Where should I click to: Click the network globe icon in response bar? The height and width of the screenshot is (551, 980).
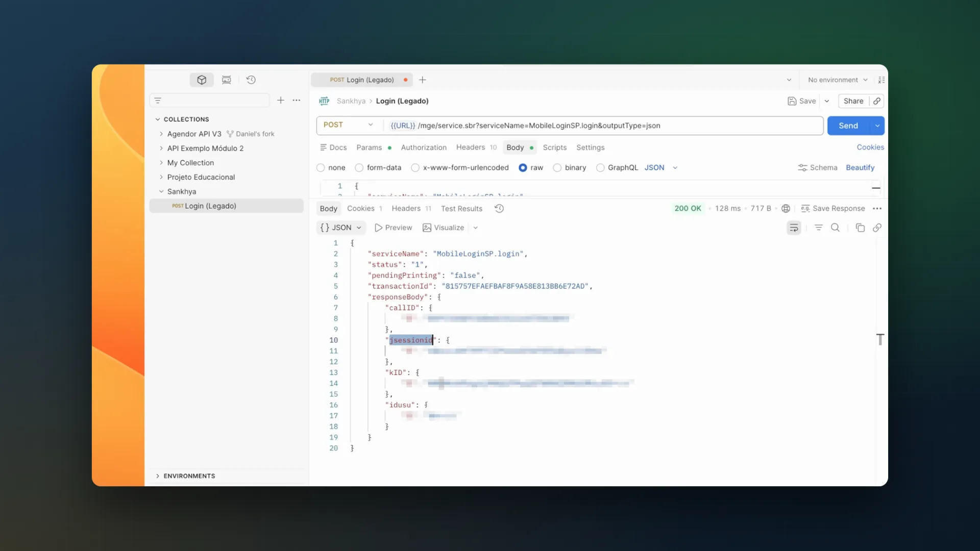(786, 208)
